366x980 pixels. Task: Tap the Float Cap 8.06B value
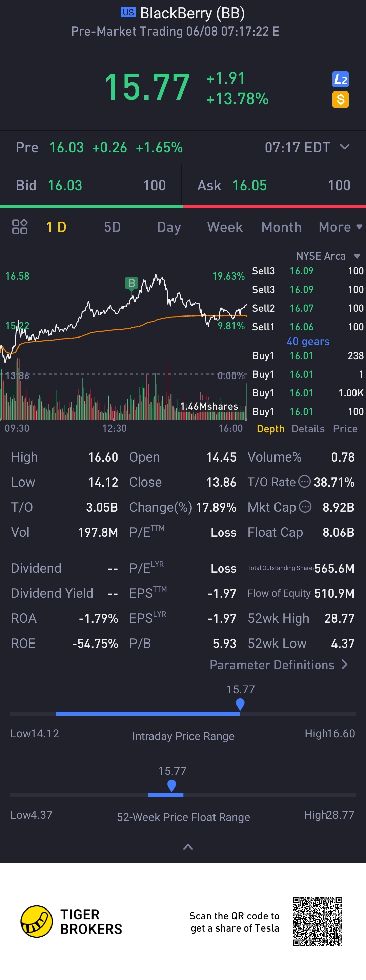pyautogui.click(x=338, y=532)
